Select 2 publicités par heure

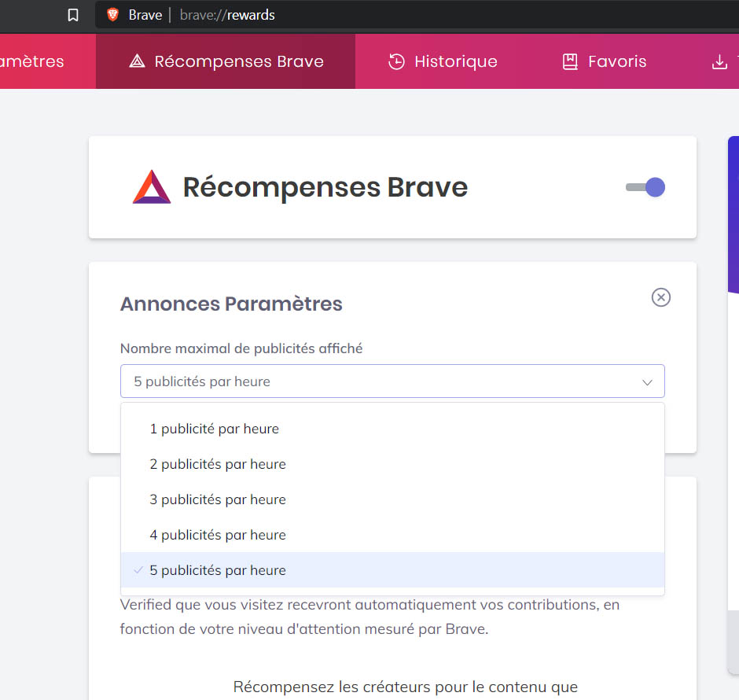[x=392, y=464]
